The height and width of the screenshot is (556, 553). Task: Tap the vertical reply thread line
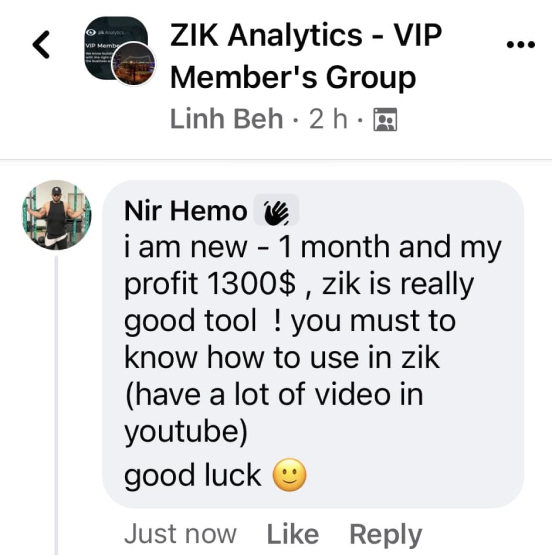click(x=56, y=405)
